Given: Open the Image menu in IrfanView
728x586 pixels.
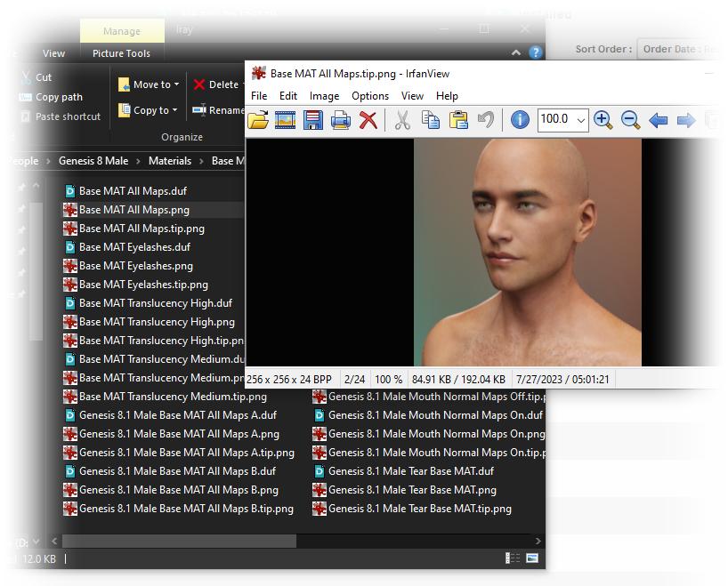Looking at the screenshot, I should click(324, 96).
